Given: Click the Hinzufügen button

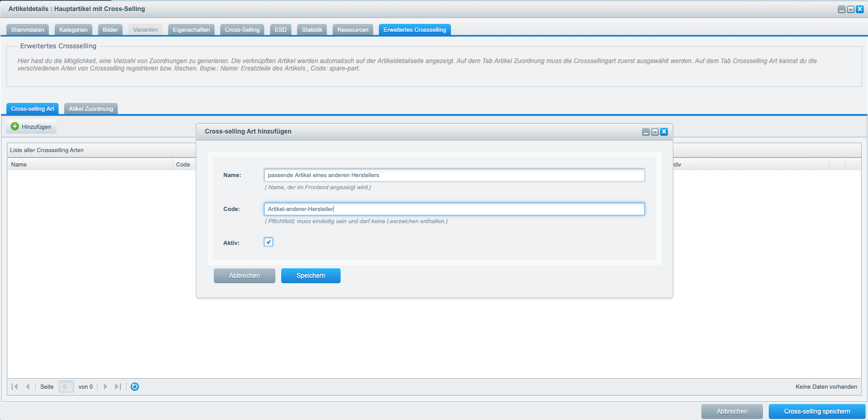Looking at the screenshot, I should 31,127.
